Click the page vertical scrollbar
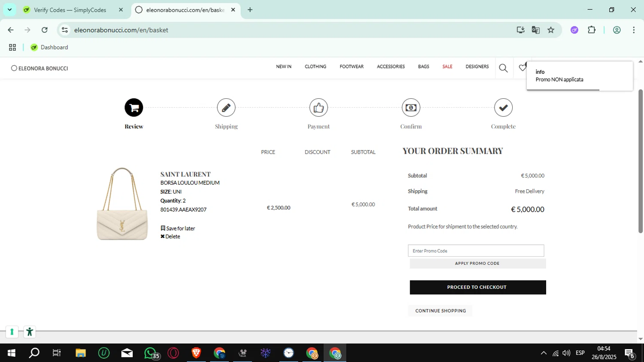This screenshot has width=644, height=362. [641, 161]
